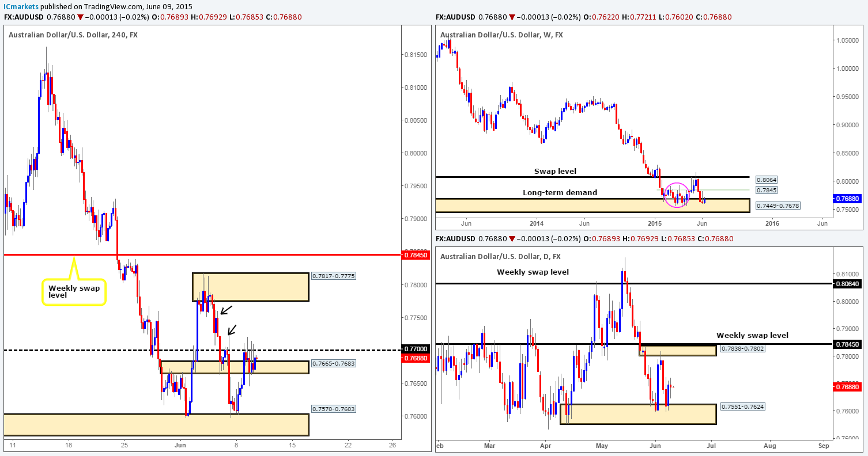Viewport: 868px width, 456px height.
Task: Select the 240-minute chart FX:AUDUSD symbol header
Action: click(x=24, y=17)
